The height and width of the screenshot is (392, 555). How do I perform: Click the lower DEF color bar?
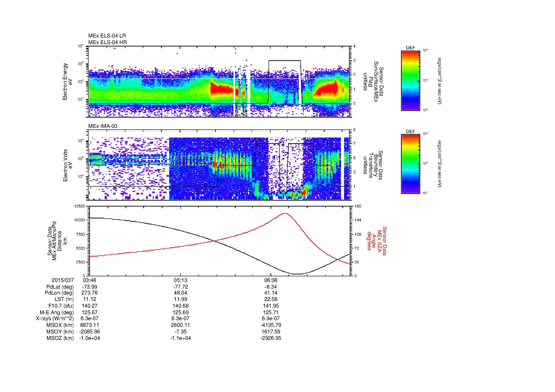tap(410, 164)
